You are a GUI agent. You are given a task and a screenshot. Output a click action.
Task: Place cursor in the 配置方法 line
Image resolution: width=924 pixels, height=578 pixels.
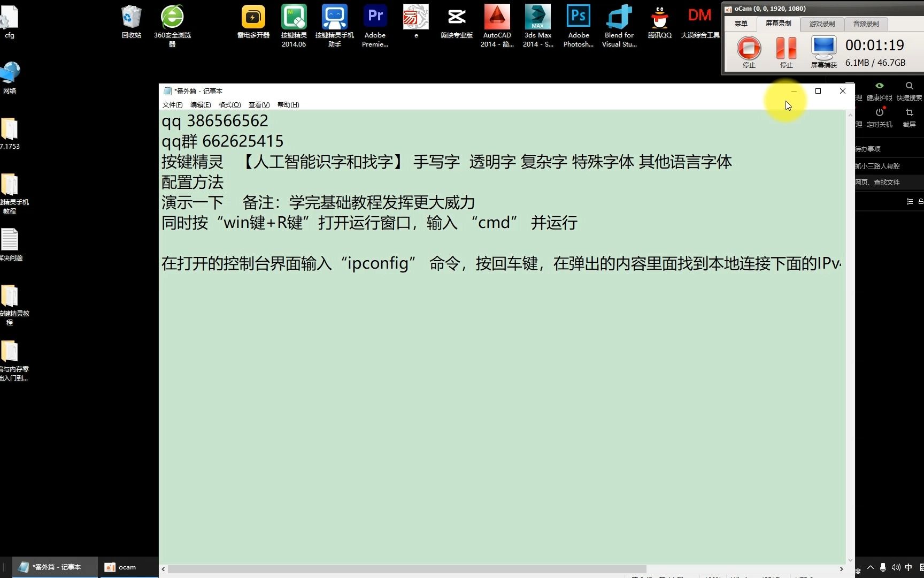click(192, 182)
